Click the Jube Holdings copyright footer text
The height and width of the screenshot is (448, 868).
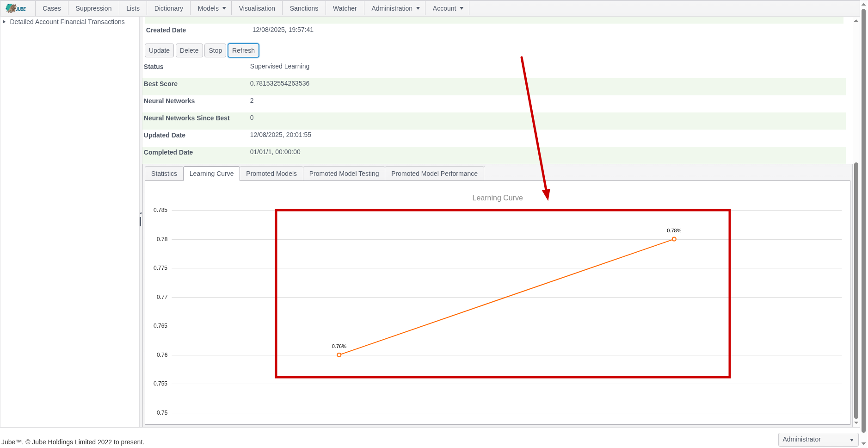click(73, 442)
